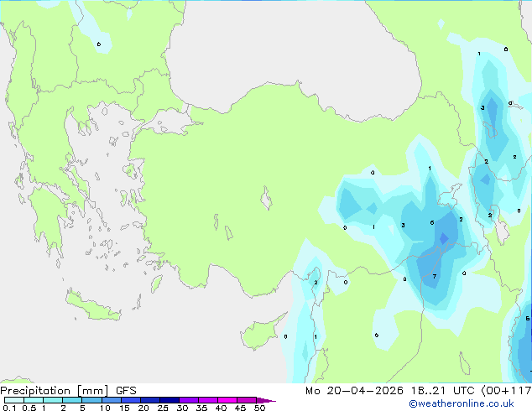Screen dimensions: 532x411
Task: Click the '40' legend label
Action: pos(221,408)
